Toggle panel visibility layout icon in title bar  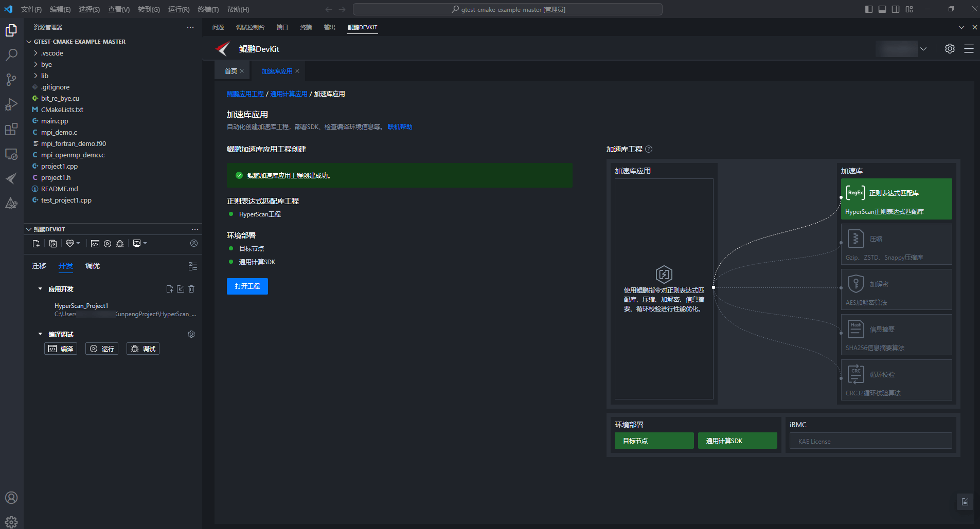pyautogui.click(x=882, y=9)
